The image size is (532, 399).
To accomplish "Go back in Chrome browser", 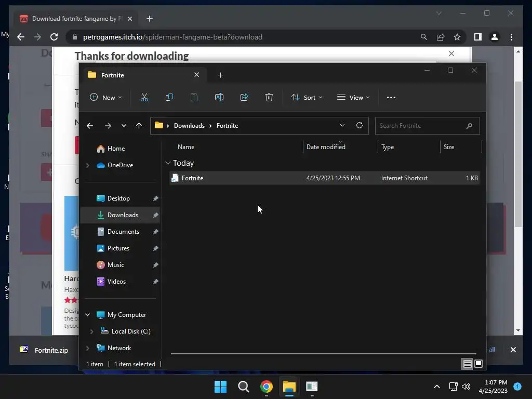I will tap(21, 37).
